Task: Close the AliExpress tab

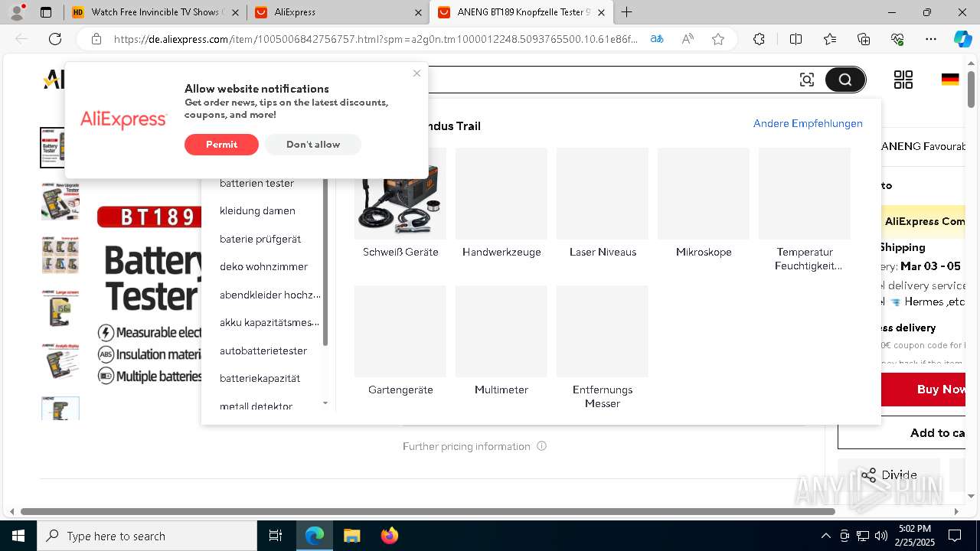Action: click(x=418, y=12)
